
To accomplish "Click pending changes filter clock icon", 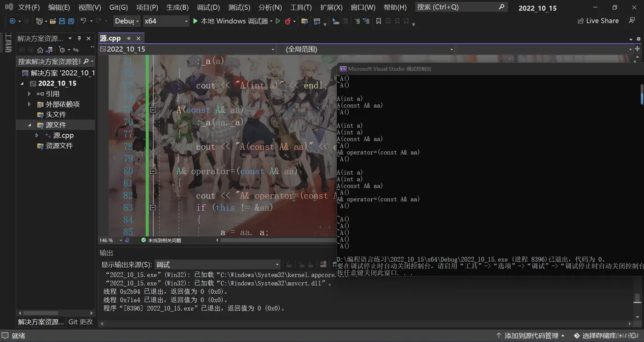I will pos(62,50).
